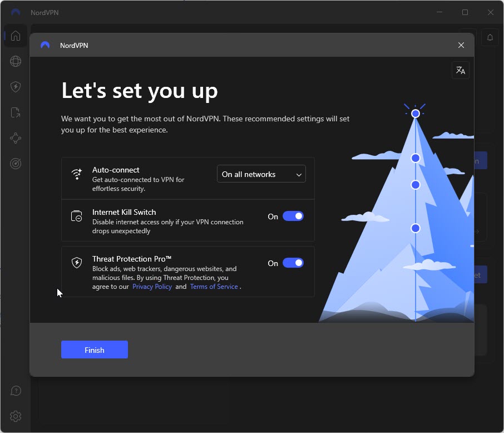Click the Threat Protection Pro heading
The width and height of the screenshot is (504, 433).
click(132, 259)
